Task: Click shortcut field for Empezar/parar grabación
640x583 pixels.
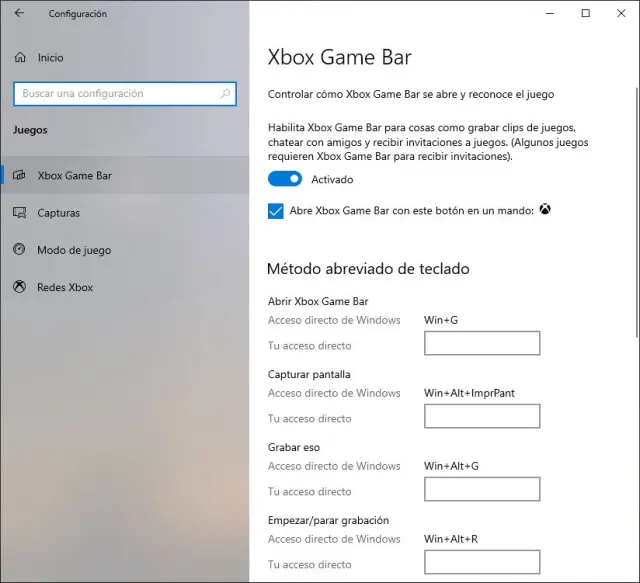Action: pyautogui.click(x=482, y=562)
